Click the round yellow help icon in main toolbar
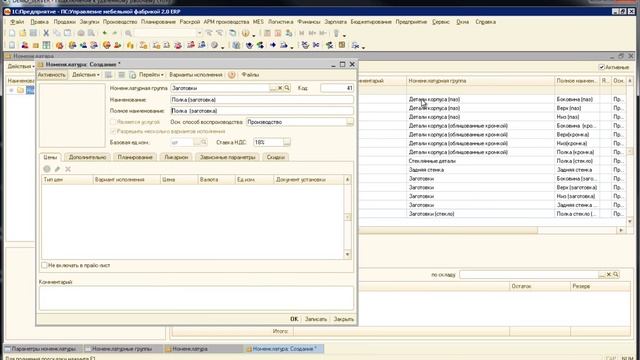Screen dimensions: 640x360 (x=245, y=33)
